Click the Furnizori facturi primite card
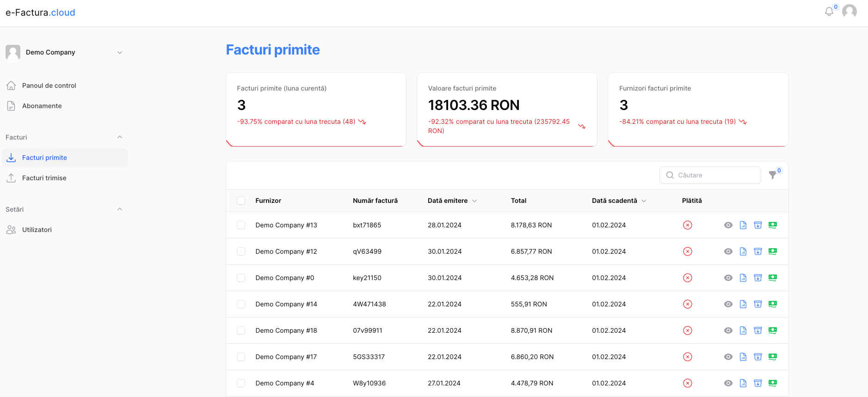868x397 pixels. pyautogui.click(x=698, y=110)
